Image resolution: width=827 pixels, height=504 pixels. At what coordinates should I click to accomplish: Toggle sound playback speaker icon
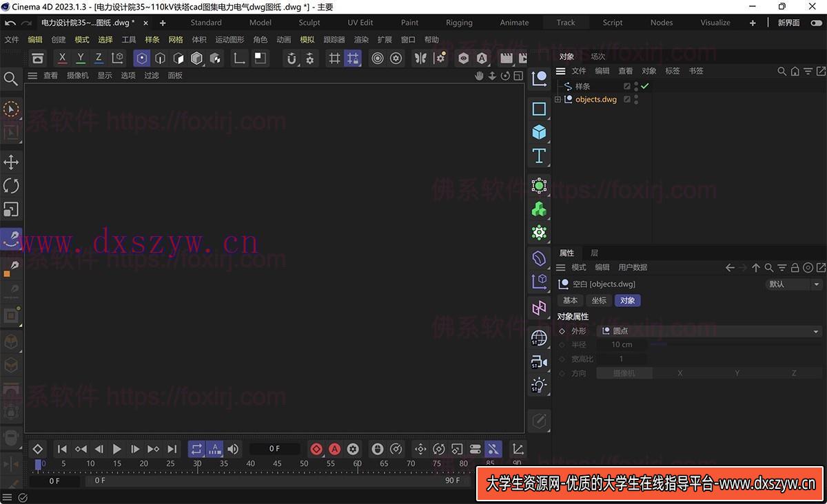[233, 449]
